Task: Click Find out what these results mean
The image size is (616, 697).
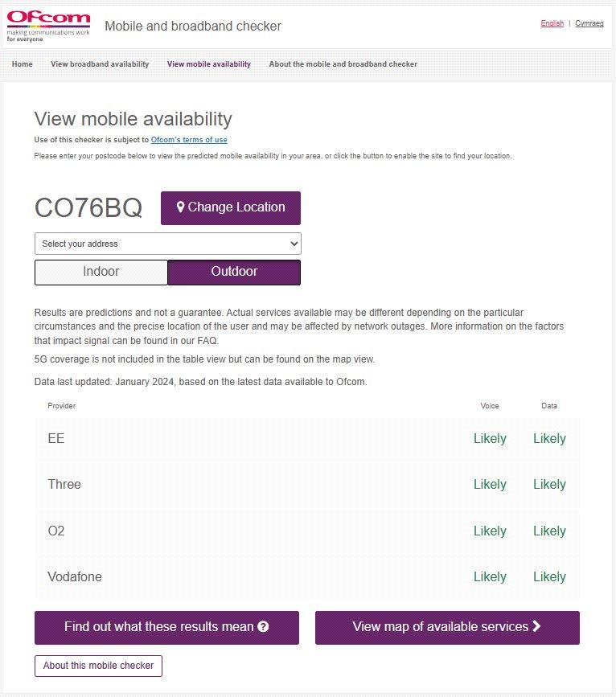Action: coord(166,628)
